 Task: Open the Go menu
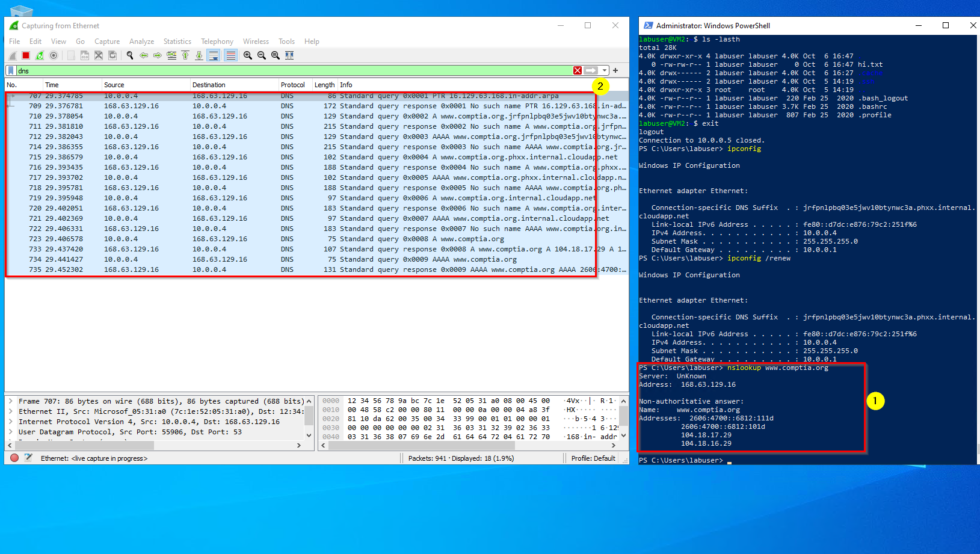click(x=80, y=42)
